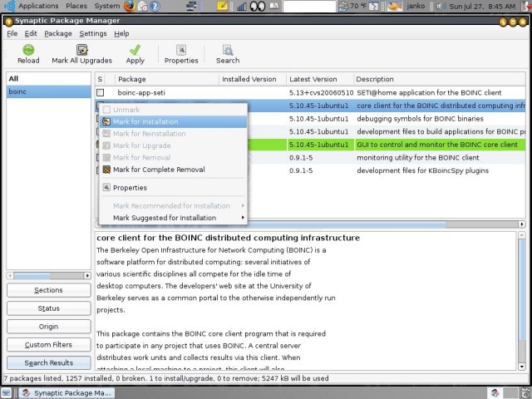This screenshot has width=532, height=399.
Task: Select row 'debugging symbols for BOINC binaries'
Action: coord(420,119)
